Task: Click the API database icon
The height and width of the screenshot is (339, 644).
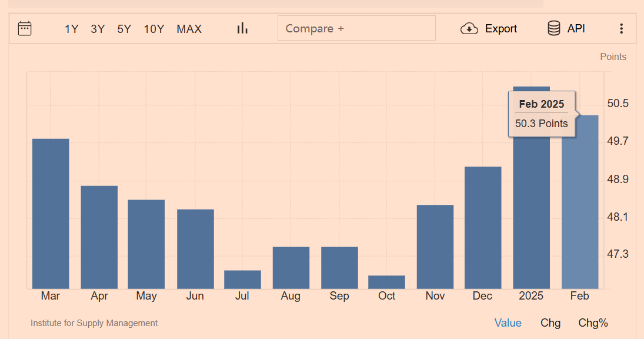Action: (x=553, y=28)
